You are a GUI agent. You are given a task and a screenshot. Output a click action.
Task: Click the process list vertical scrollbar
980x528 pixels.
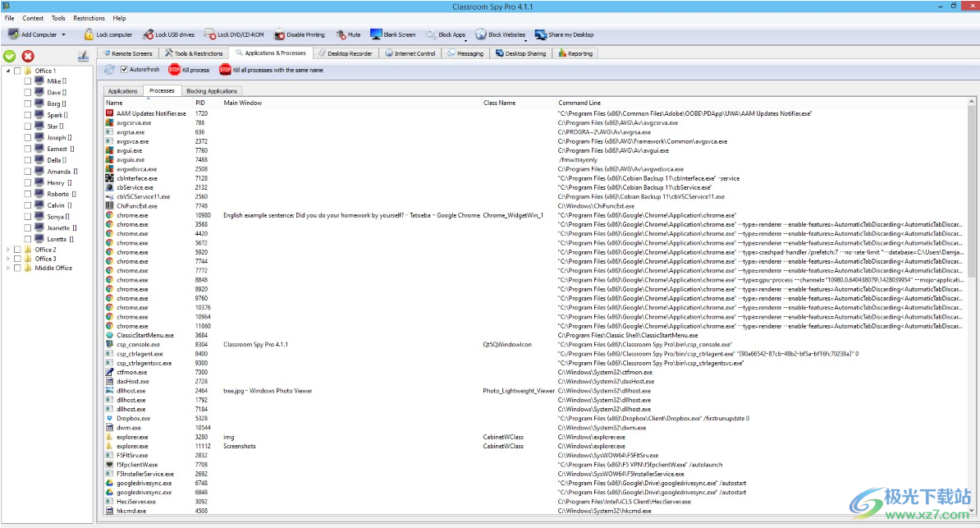pyautogui.click(x=971, y=191)
